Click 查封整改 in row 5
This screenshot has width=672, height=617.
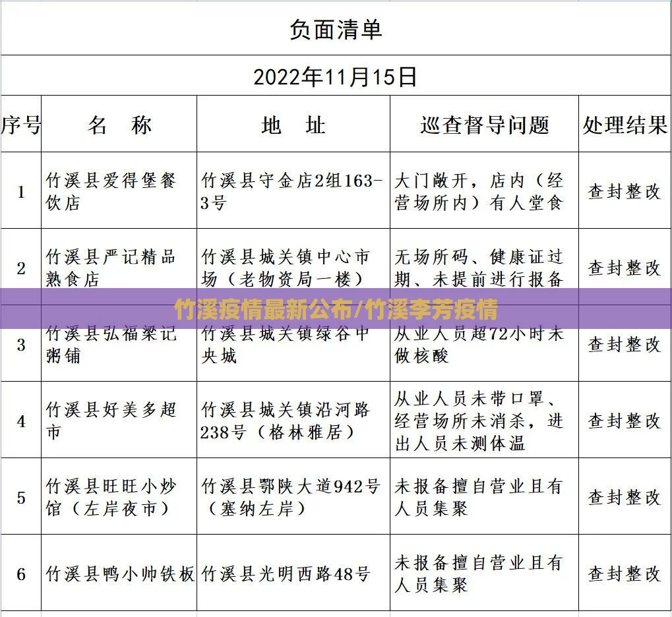click(x=625, y=496)
